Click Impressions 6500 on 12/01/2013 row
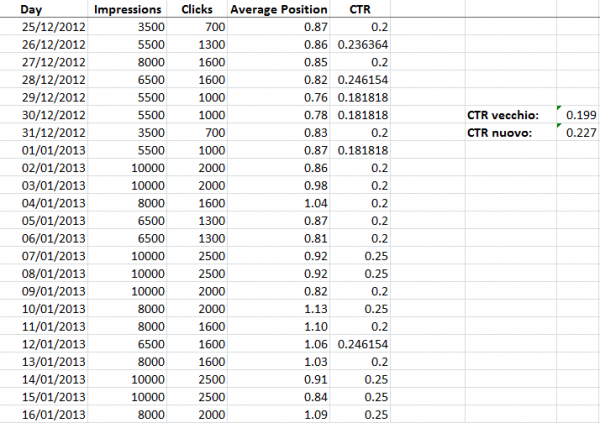Screen dimensions: 600x423 (127, 344)
